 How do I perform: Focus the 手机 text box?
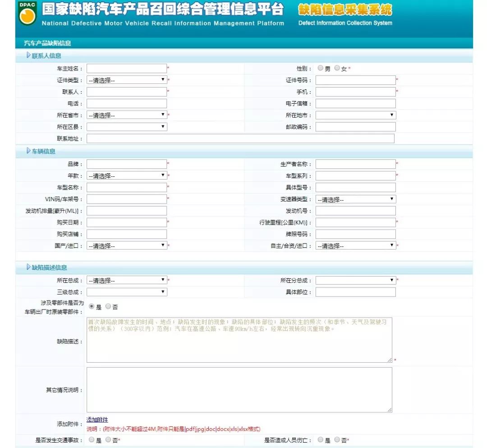point(356,92)
